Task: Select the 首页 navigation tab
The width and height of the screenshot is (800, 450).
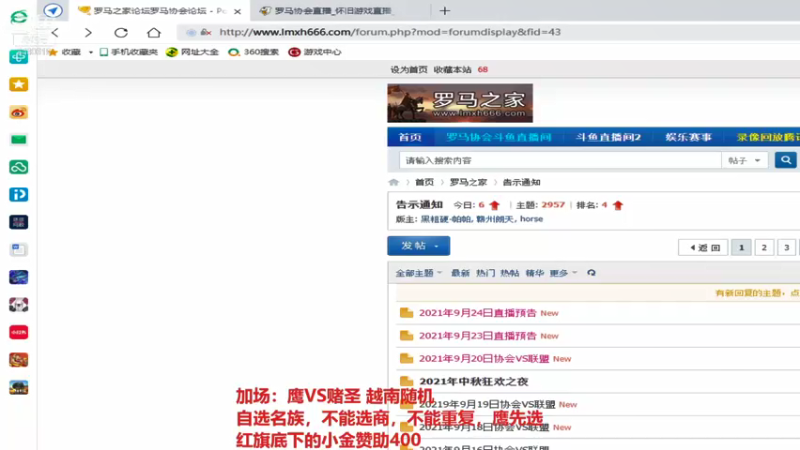Action: 410,137
